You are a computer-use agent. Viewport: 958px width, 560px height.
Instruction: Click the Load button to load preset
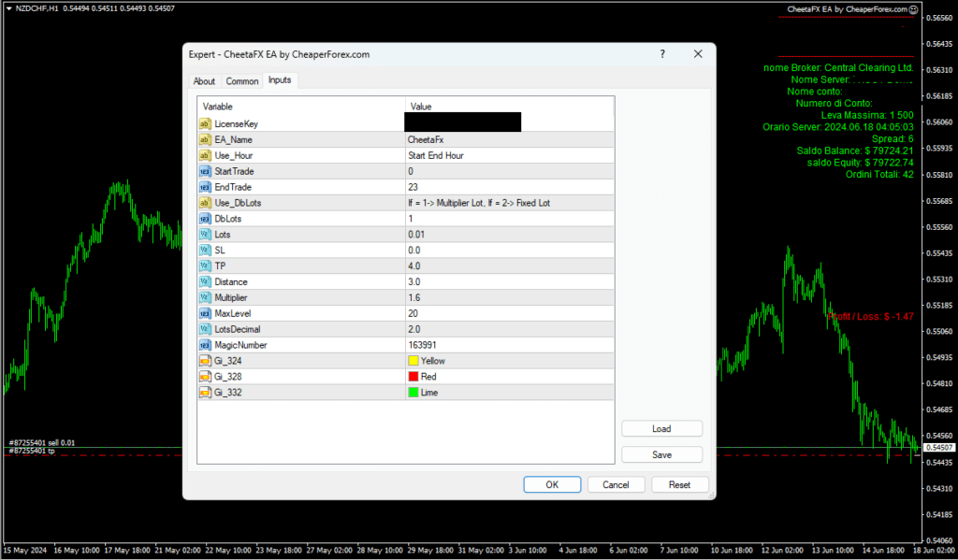click(661, 428)
